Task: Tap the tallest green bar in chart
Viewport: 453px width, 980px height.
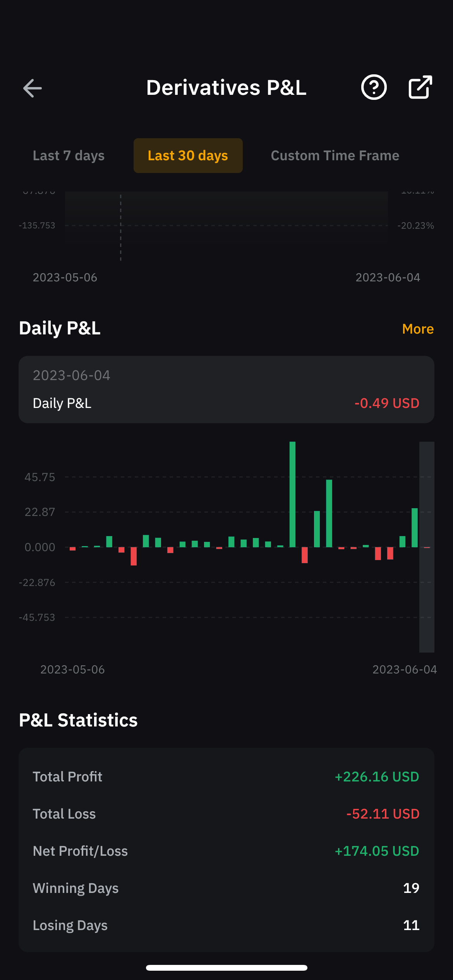Action: click(292, 494)
